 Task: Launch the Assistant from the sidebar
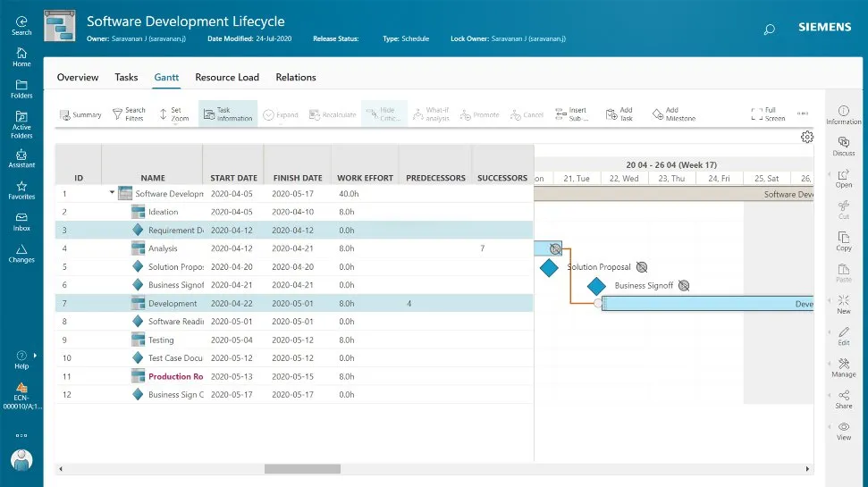(x=21, y=158)
